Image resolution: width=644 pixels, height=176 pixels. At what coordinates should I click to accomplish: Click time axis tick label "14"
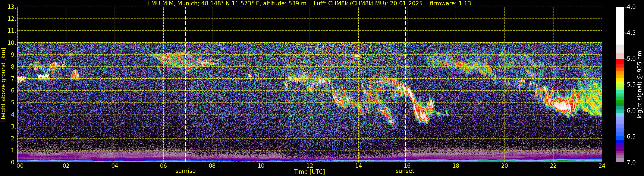pos(358,166)
